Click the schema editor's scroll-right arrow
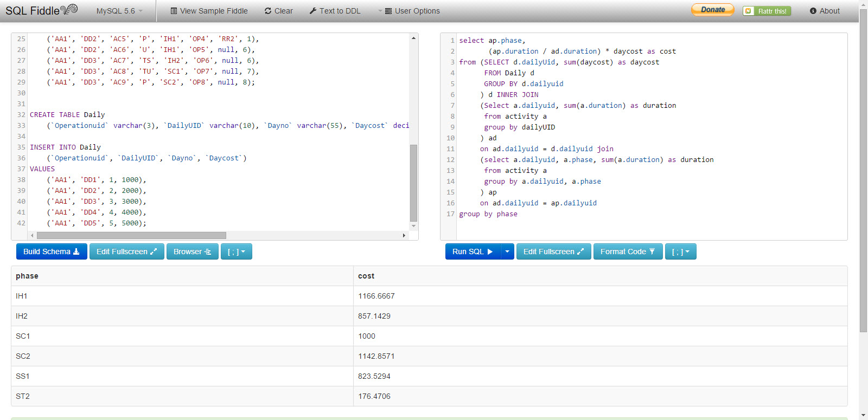868x420 pixels. point(404,235)
